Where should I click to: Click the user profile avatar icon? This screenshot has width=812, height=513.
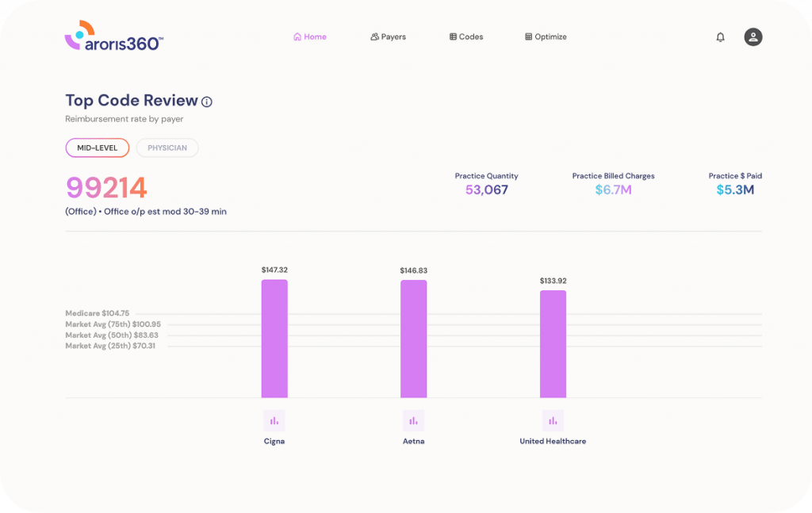pyautogui.click(x=752, y=36)
